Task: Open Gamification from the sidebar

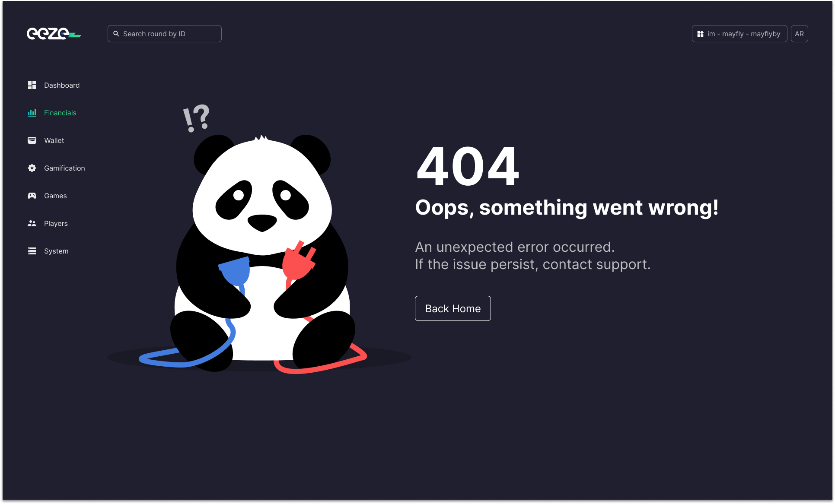Action: [x=56, y=168]
